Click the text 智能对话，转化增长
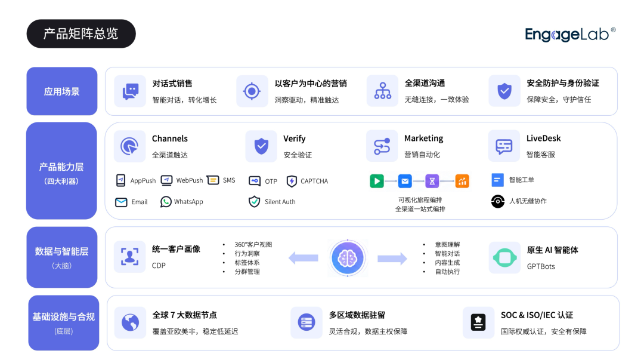 point(184,100)
